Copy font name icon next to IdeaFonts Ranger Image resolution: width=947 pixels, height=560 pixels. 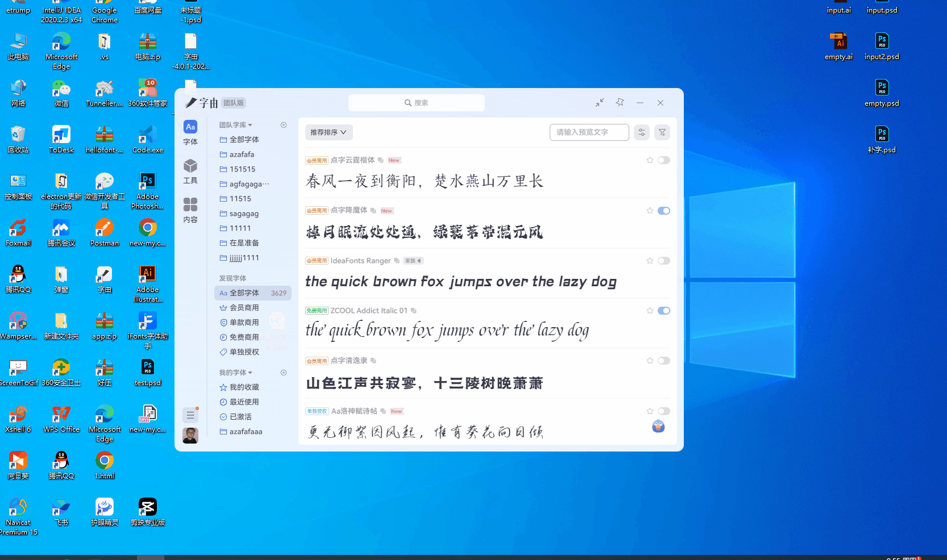397,261
